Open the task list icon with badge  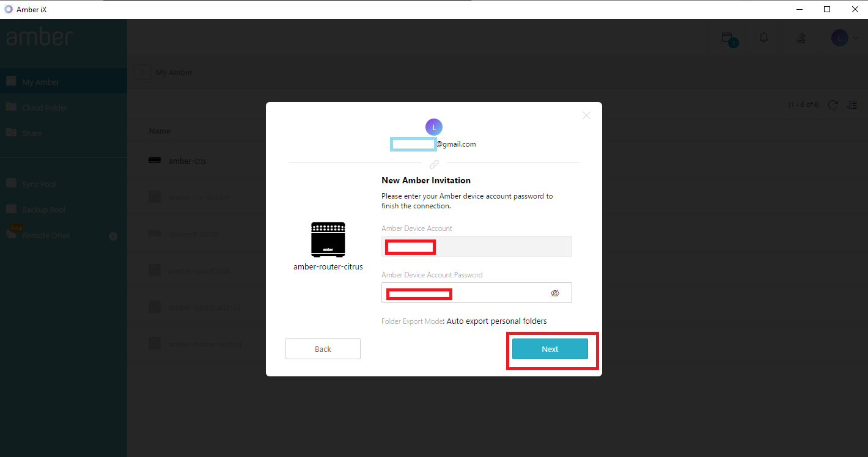[729, 39]
